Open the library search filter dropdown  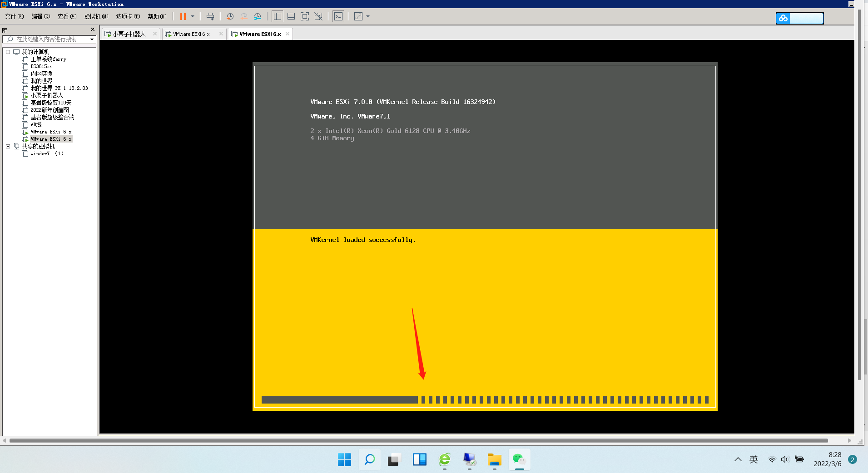pos(92,39)
